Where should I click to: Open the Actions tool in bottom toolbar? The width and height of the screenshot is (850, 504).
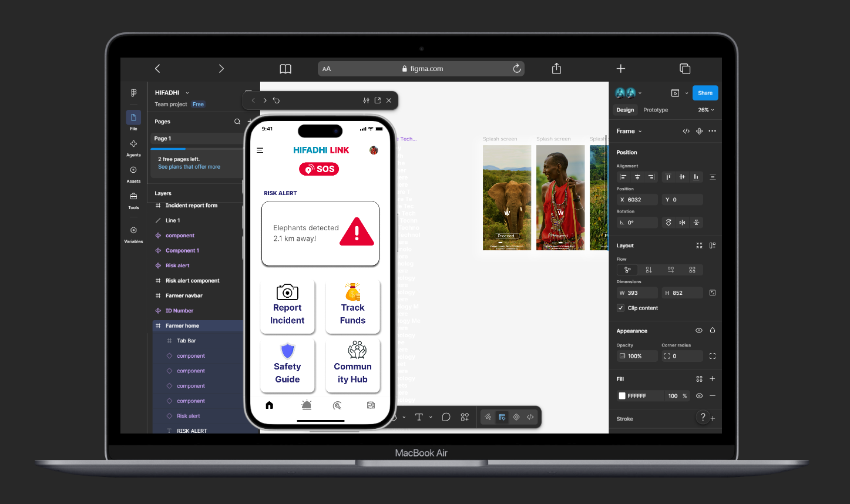click(x=465, y=417)
